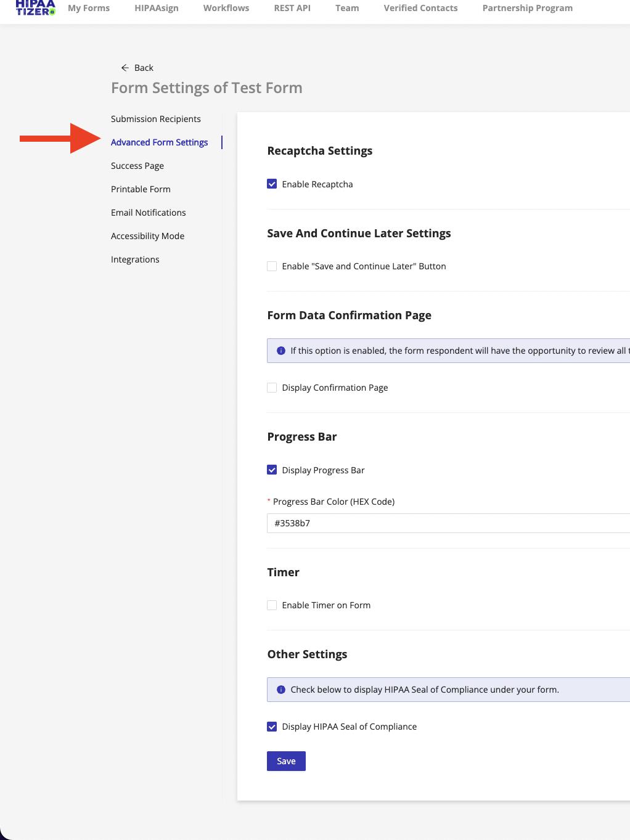
Task: Enable the Save and Continue Later button option
Action: [x=272, y=266]
